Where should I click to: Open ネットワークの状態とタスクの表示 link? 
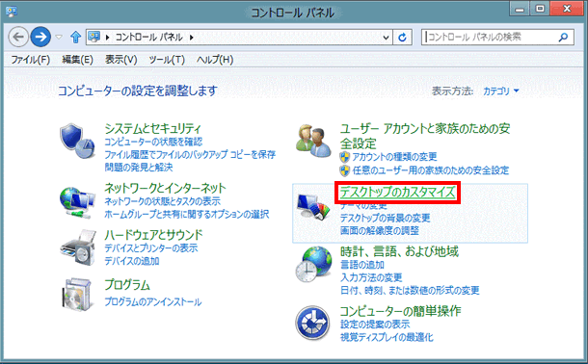162,201
